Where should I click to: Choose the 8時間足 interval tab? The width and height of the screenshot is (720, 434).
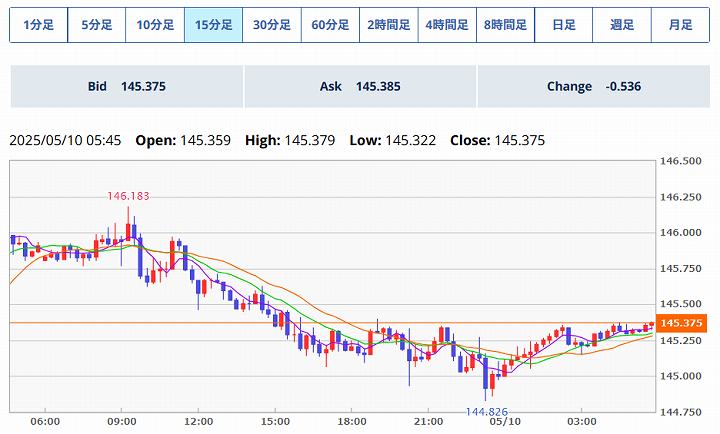506,25
